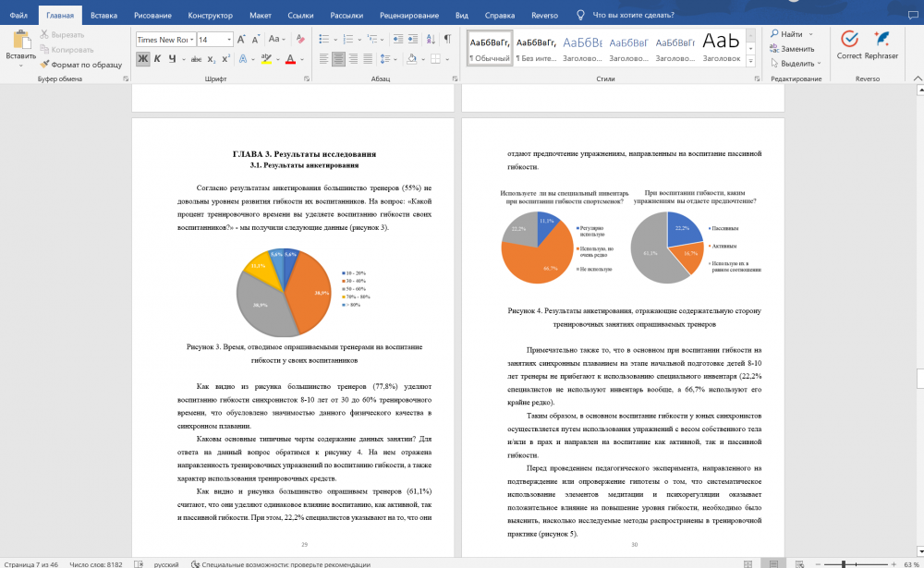This screenshot has height=568, width=924.
Task: Click the Paste clipboard icon
Action: tap(21, 40)
